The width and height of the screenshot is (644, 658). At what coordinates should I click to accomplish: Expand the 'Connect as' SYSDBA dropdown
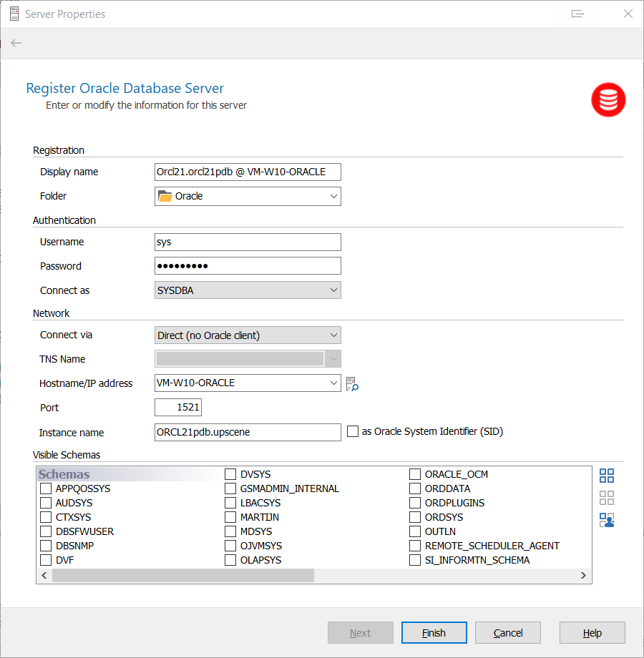248,290
